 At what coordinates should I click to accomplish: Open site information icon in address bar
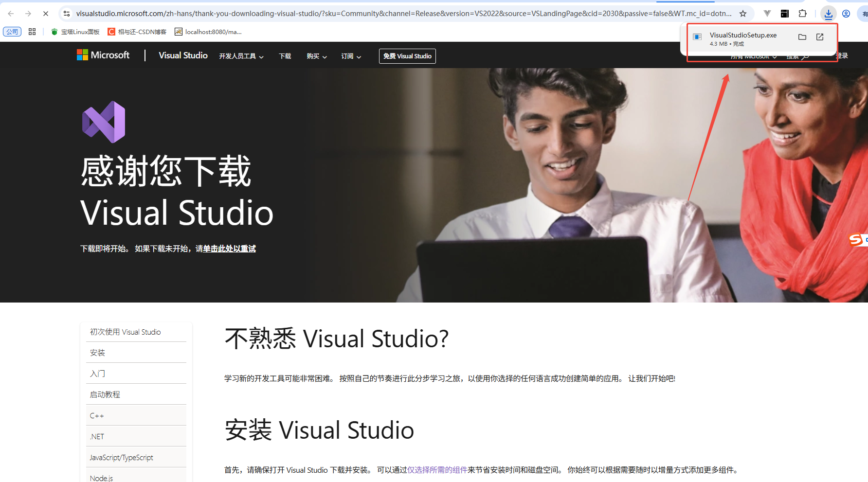(67, 14)
